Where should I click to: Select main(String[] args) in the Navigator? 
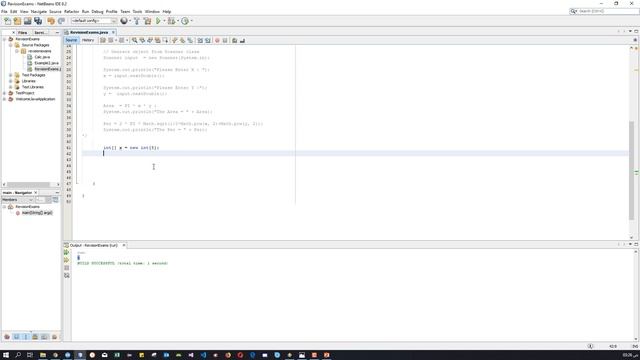point(37,213)
